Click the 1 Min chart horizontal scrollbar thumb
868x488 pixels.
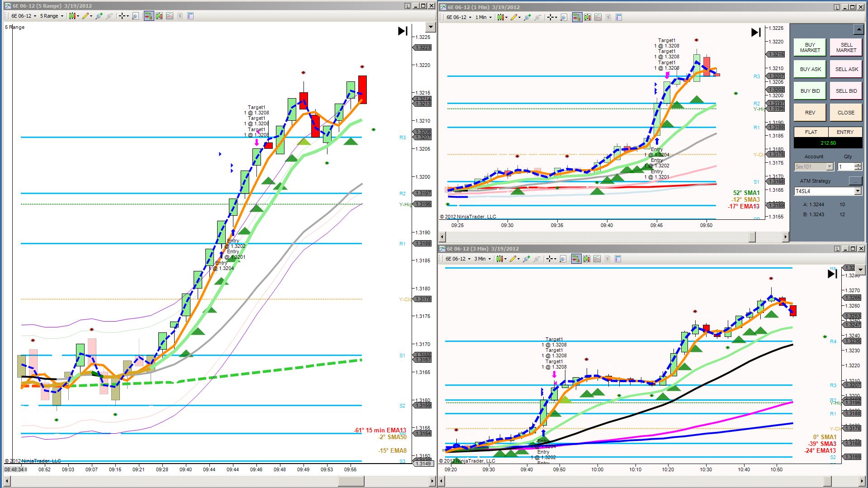coord(752,237)
